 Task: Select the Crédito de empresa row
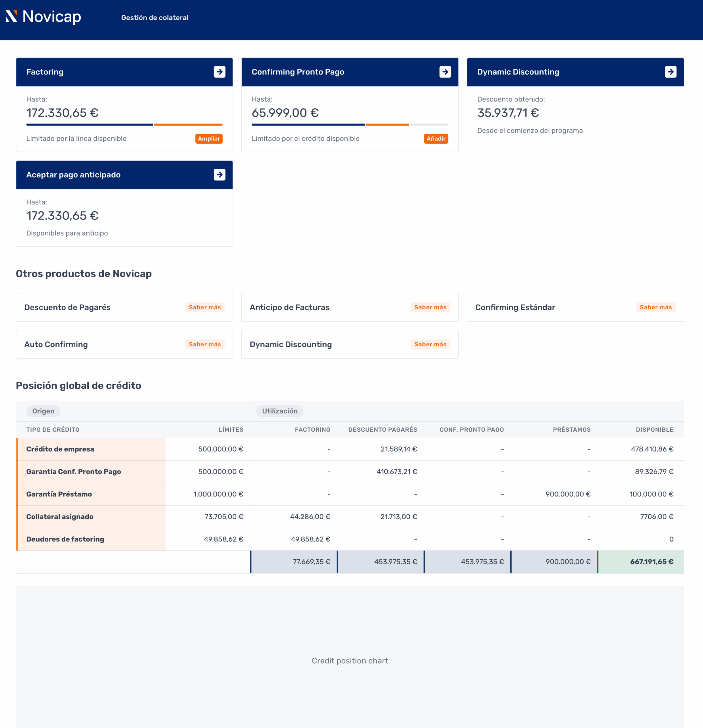(60, 449)
